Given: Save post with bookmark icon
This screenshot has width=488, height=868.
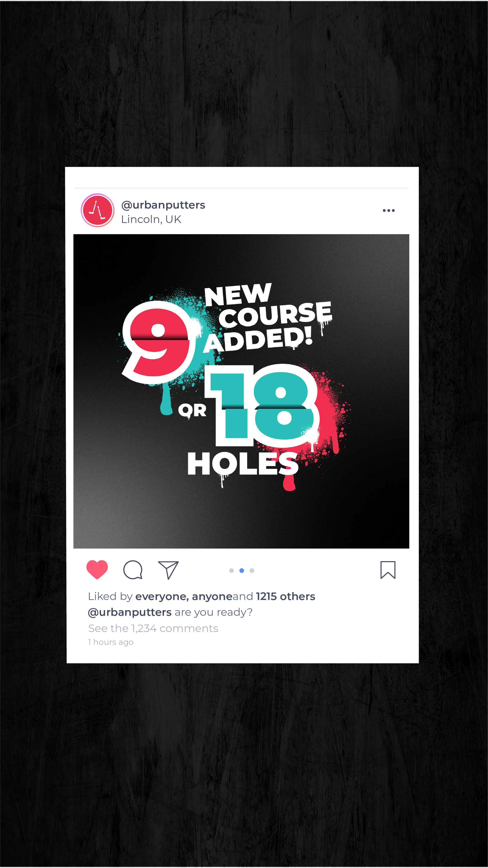Looking at the screenshot, I should [388, 570].
